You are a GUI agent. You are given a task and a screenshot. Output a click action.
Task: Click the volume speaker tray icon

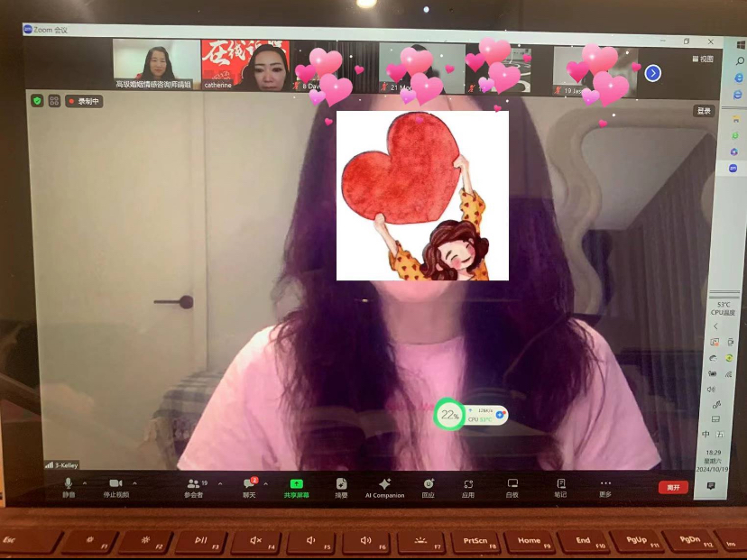click(x=711, y=389)
